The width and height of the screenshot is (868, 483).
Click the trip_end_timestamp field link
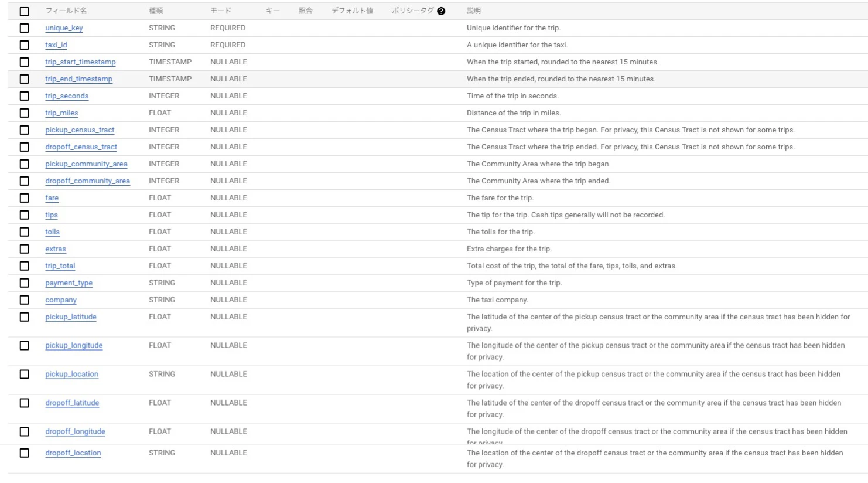point(78,79)
